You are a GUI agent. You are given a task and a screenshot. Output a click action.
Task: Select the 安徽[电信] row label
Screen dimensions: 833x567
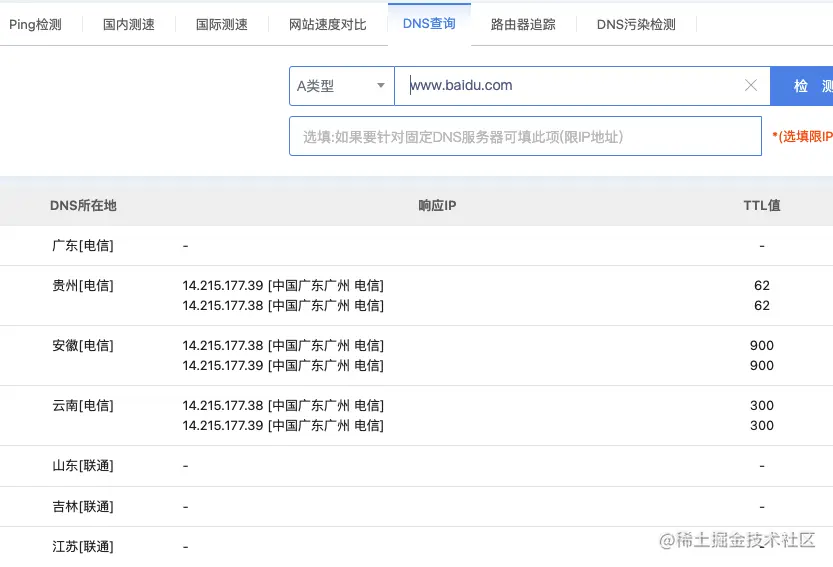[x=83, y=345]
